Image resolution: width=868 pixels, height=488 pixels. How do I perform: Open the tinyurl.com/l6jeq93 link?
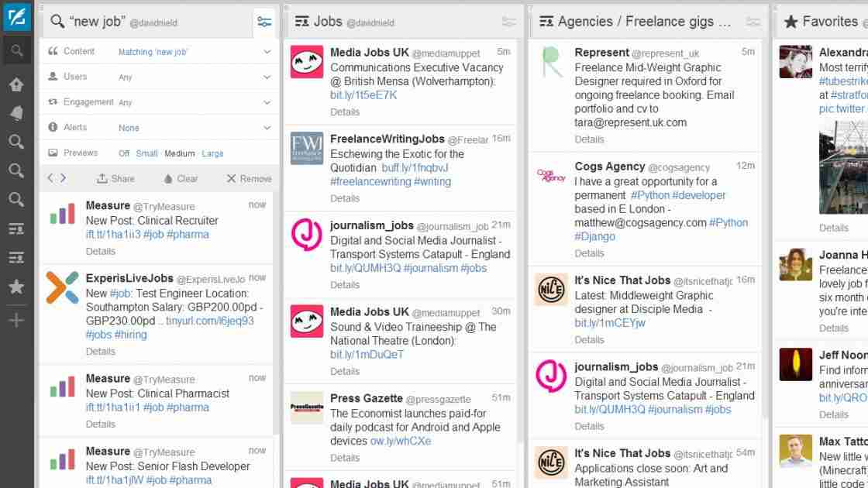click(210, 321)
